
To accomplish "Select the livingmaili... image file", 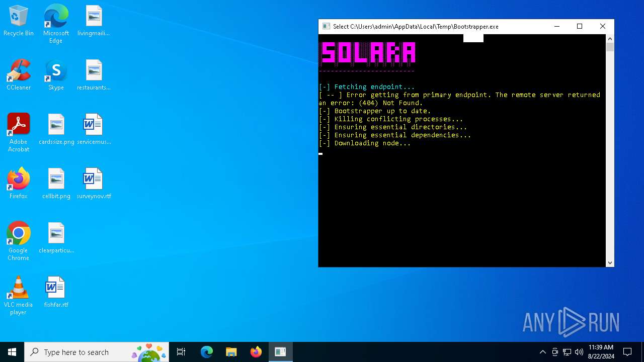I will pyautogui.click(x=94, y=21).
